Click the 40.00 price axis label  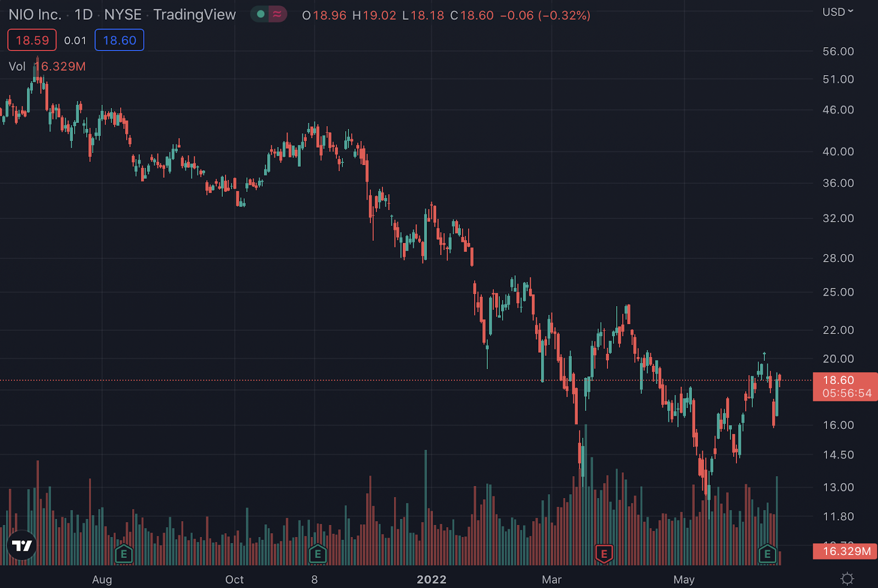click(838, 151)
